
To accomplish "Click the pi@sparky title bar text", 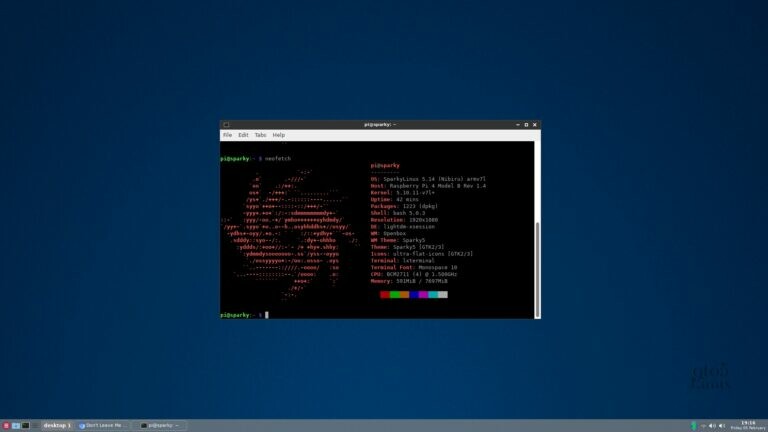I will pos(380,125).
